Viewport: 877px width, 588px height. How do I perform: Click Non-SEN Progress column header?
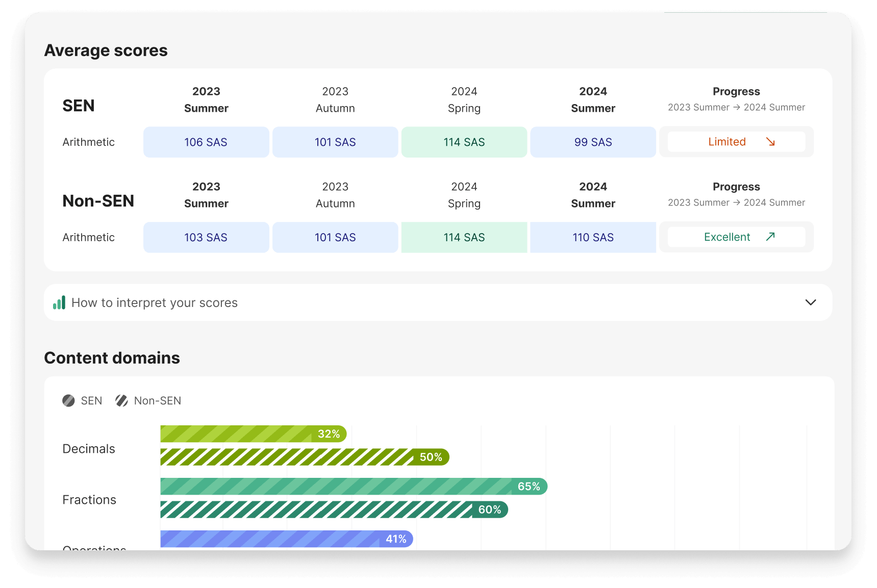tap(736, 194)
